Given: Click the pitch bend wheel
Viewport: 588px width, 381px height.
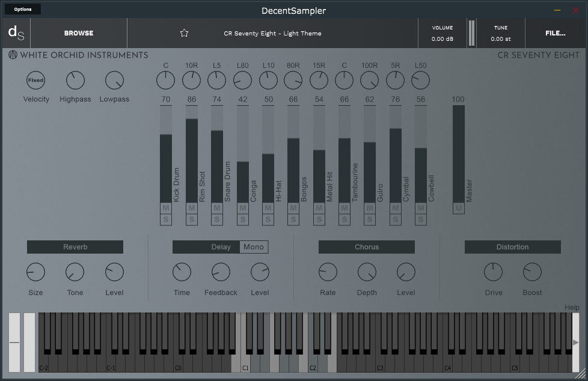Looking at the screenshot, I should click(14, 343).
